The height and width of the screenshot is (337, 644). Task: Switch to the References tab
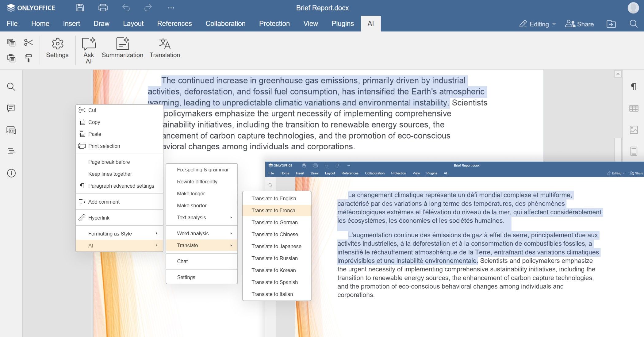pyautogui.click(x=174, y=24)
